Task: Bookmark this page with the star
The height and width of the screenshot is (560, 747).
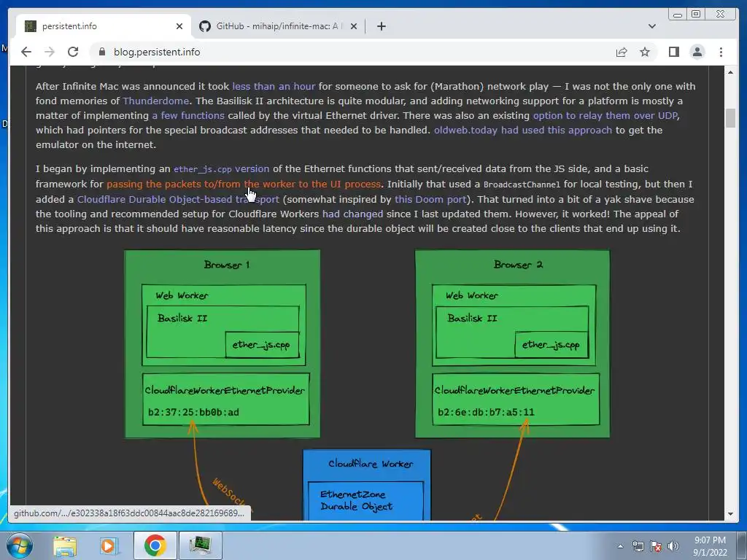Action: click(x=645, y=52)
